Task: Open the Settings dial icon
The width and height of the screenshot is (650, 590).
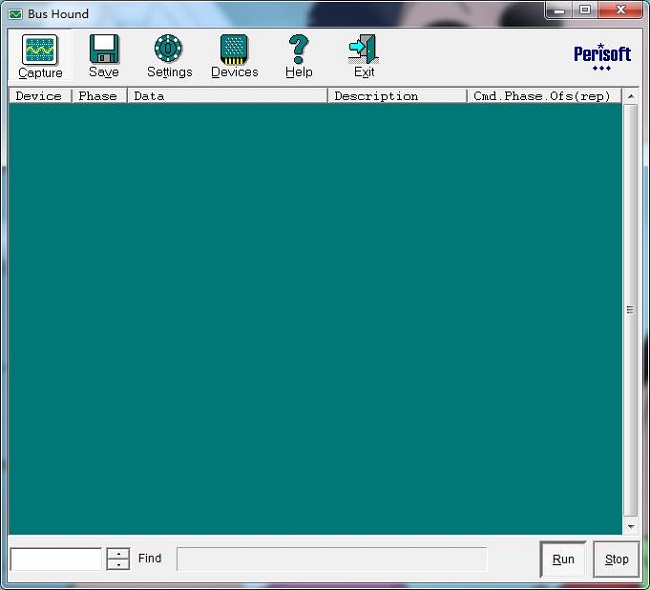Action: tap(169, 50)
